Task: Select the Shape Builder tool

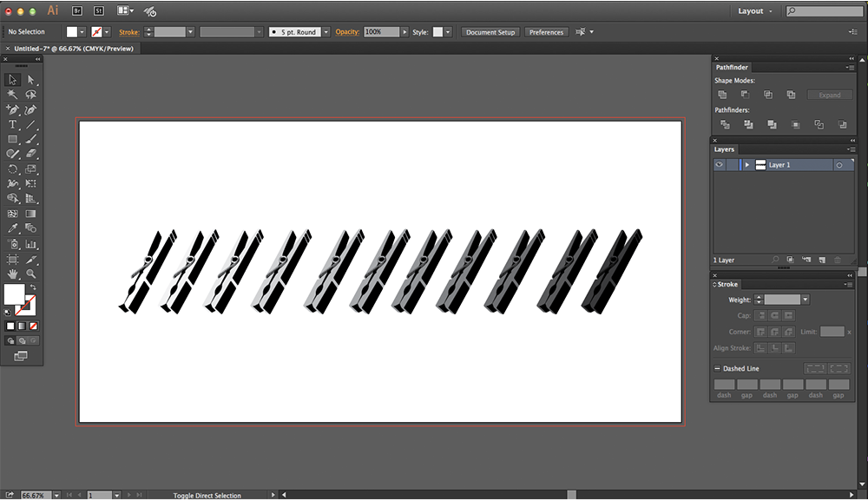Action: click(12, 198)
